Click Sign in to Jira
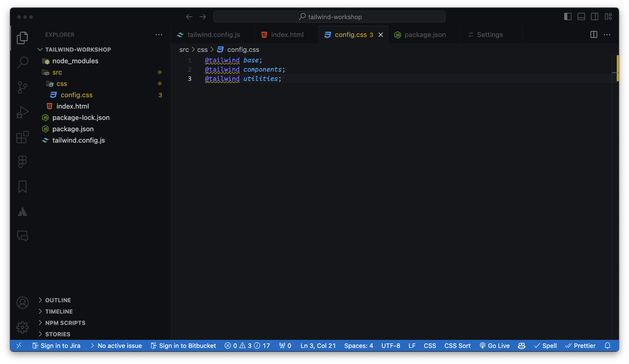The image size is (629, 364). coord(56,346)
